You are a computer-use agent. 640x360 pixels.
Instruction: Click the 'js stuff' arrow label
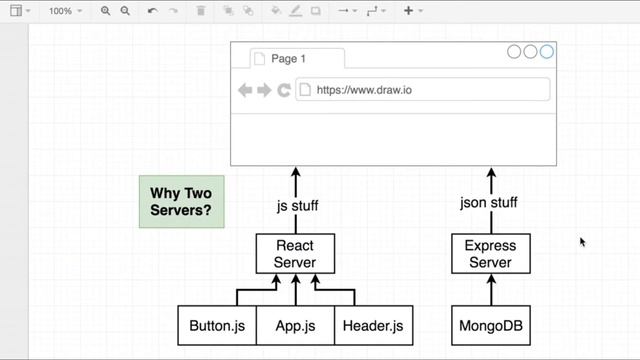pos(298,205)
